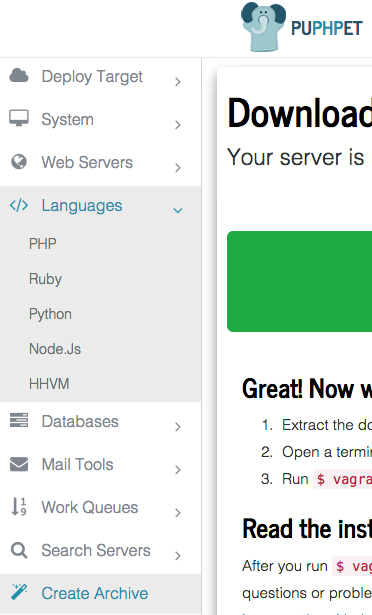
Task: Click the large green download button
Action: click(299, 281)
